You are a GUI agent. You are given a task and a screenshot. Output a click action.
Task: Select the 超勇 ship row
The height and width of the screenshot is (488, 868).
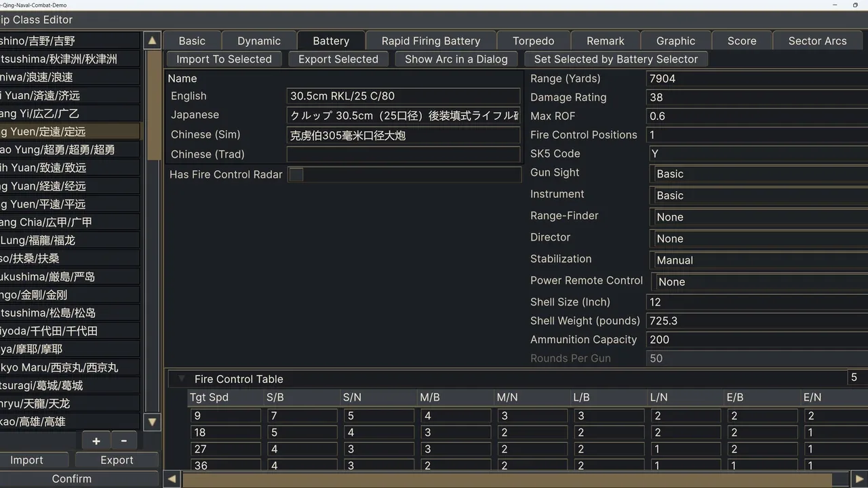point(70,150)
